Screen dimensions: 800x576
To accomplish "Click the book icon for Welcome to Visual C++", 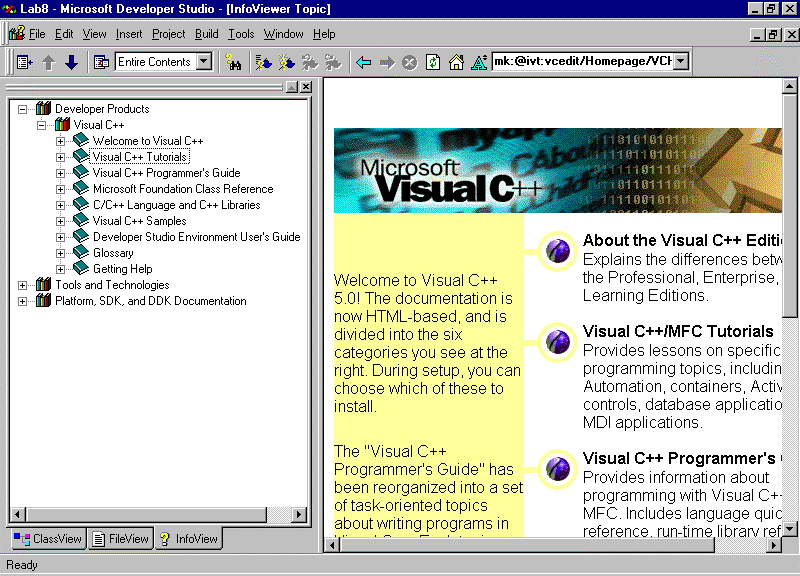I will (81, 140).
